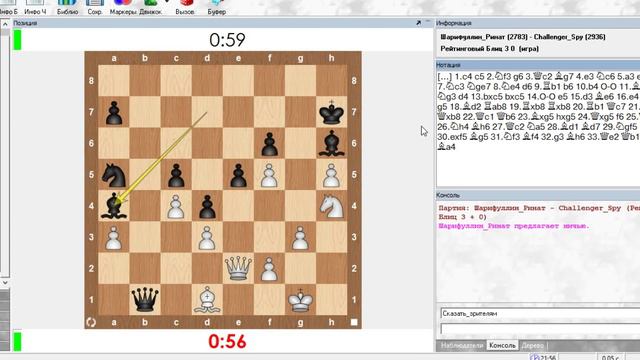Open the engine dropdown arrow next to Движок

(167, 2)
